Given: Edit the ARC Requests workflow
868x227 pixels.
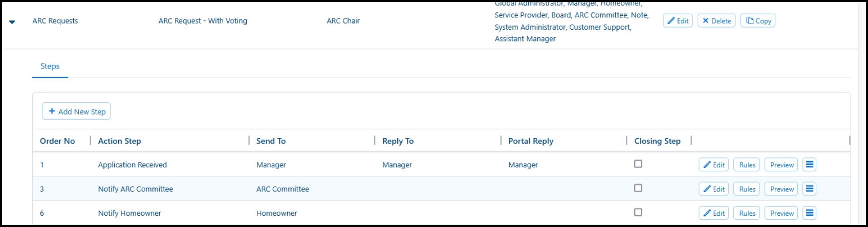Looking at the screenshot, I should pyautogui.click(x=678, y=21).
